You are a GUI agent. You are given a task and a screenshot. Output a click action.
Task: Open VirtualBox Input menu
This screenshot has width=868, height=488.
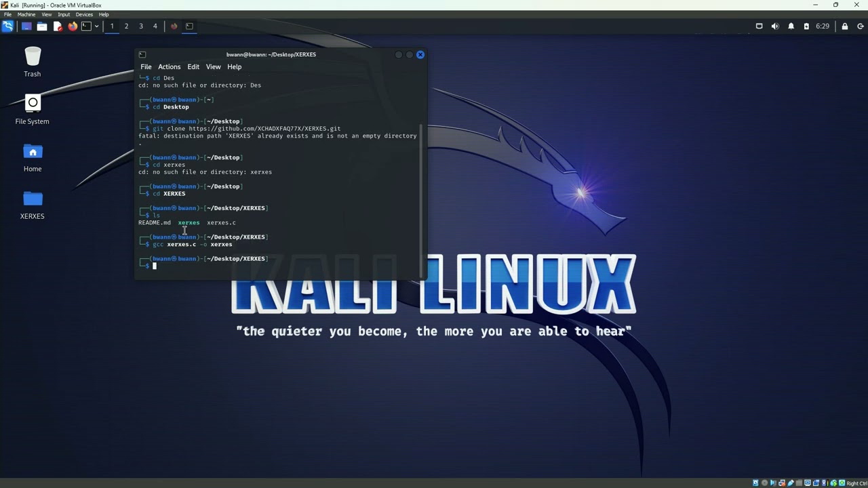(64, 14)
